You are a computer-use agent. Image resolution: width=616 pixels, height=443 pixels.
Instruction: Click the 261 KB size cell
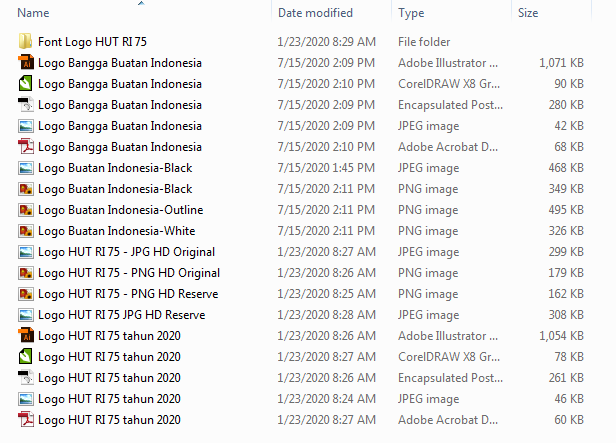pyautogui.click(x=566, y=378)
